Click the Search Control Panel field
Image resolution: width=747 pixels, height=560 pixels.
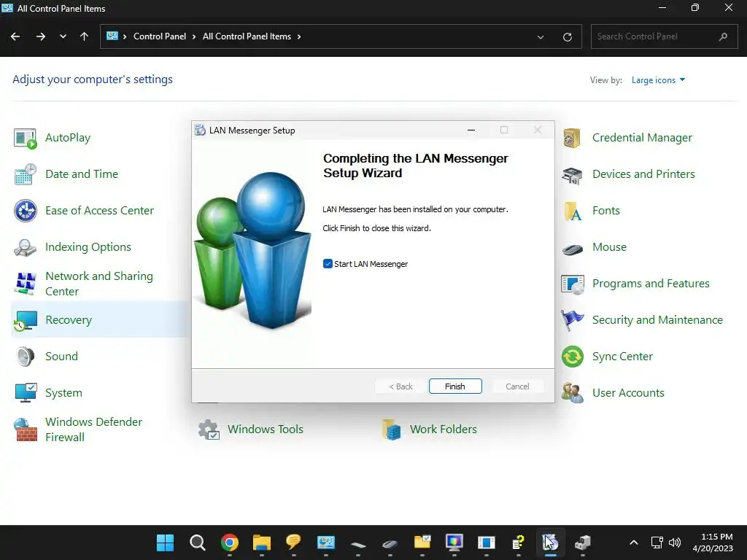pos(665,36)
